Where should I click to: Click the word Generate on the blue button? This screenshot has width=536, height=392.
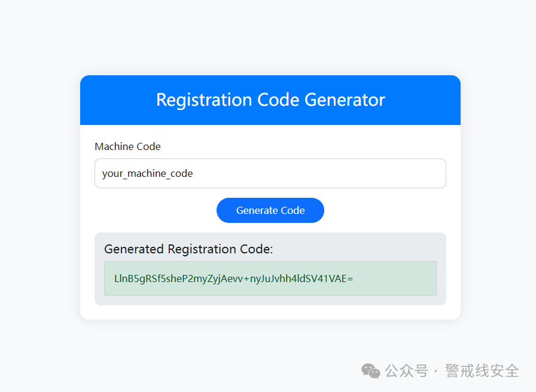coord(257,210)
